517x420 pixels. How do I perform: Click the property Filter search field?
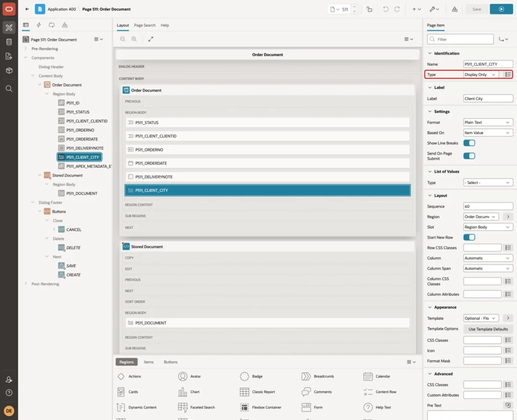click(x=460, y=39)
